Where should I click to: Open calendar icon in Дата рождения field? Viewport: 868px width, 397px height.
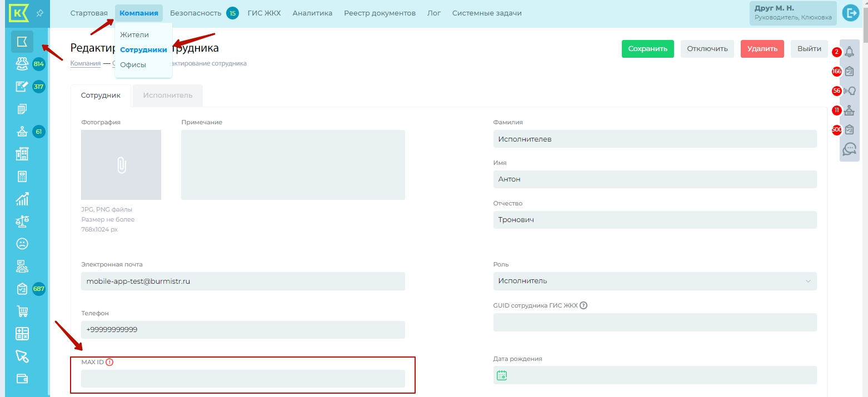pos(502,375)
